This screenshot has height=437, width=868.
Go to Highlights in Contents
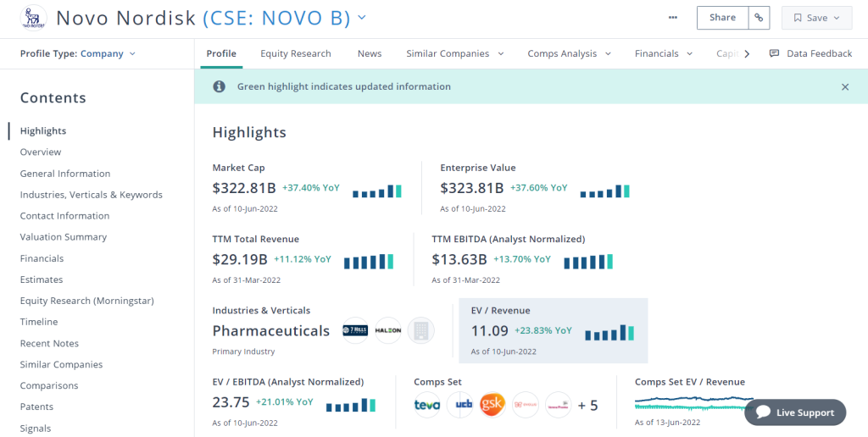pos(43,131)
